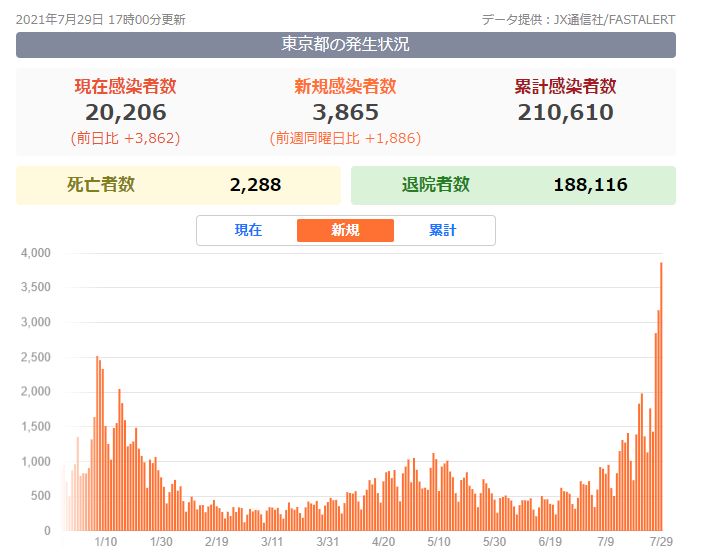The height and width of the screenshot is (555, 706).
Task: Click the 3,500 y-axis label
Action: 36,287
